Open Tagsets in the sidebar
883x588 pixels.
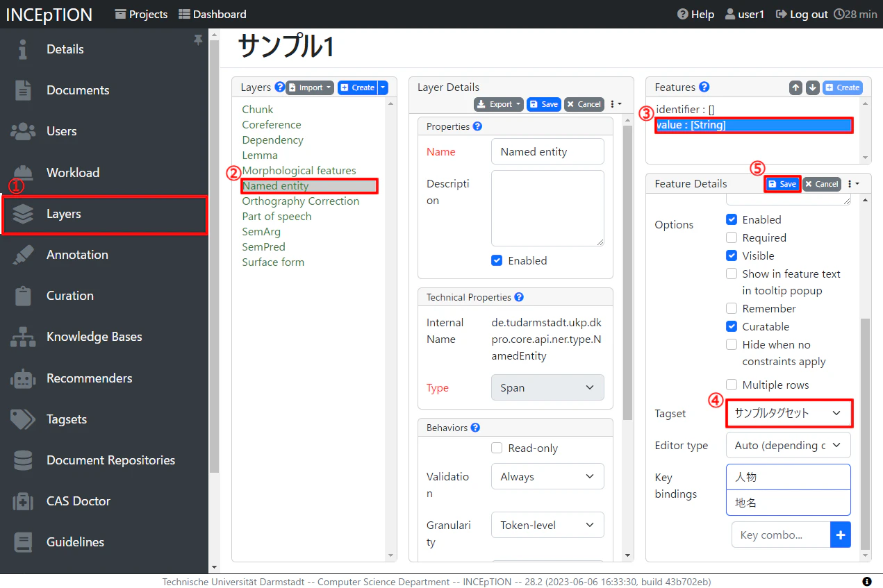104,419
